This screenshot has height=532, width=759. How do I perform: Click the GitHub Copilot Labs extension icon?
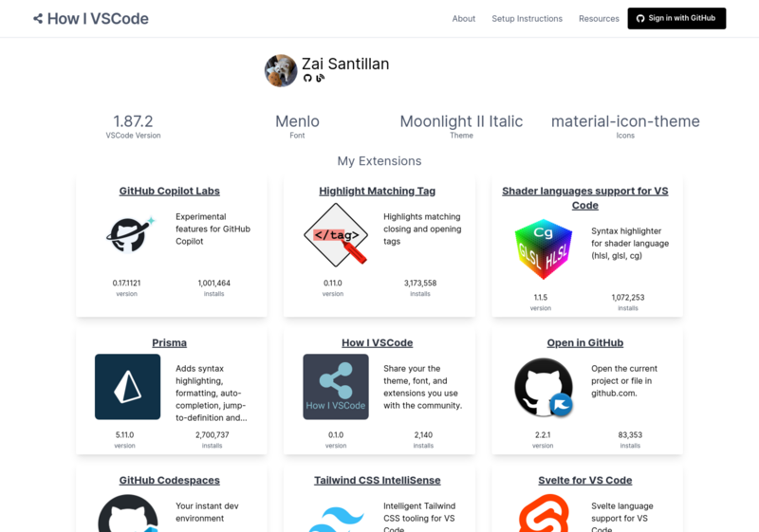(x=130, y=234)
